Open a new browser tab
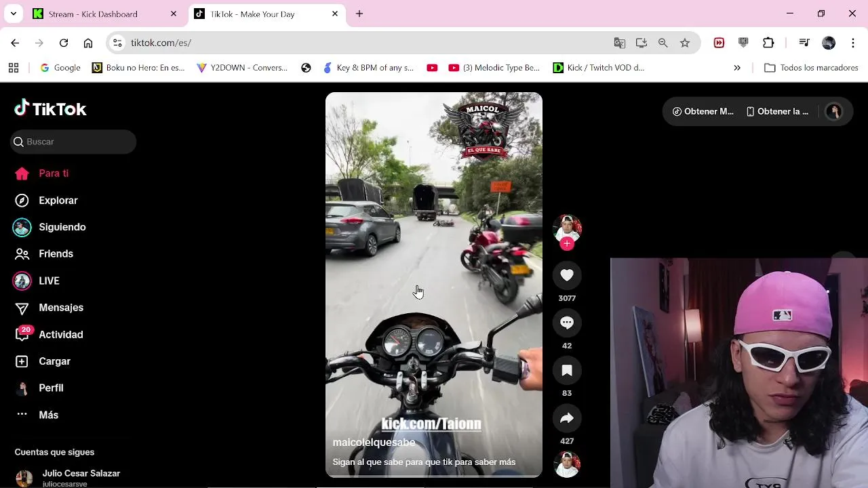Viewport: 868px width, 488px height. 359,14
